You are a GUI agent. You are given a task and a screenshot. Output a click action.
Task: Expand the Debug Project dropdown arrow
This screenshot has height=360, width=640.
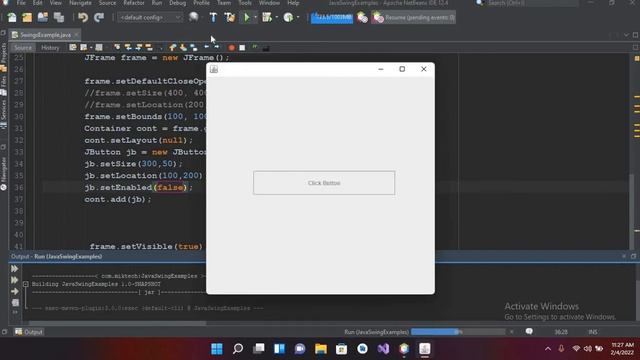point(277,18)
